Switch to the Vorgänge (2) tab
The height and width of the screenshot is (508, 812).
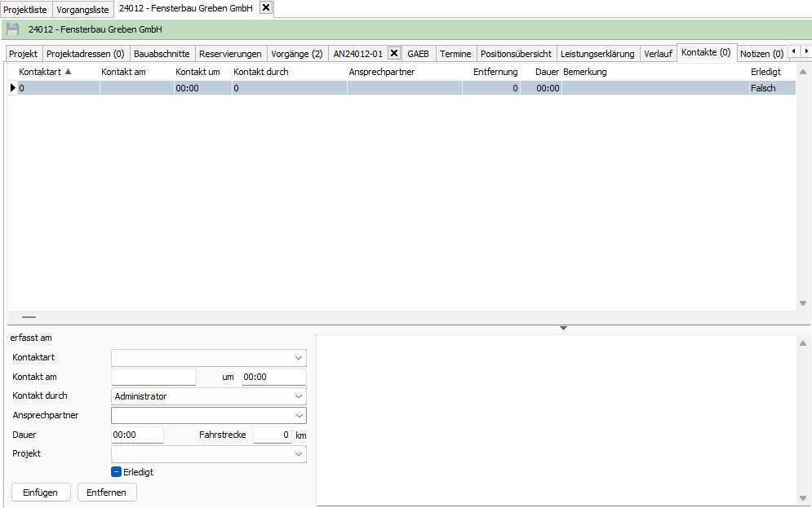click(x=296, y=54)
